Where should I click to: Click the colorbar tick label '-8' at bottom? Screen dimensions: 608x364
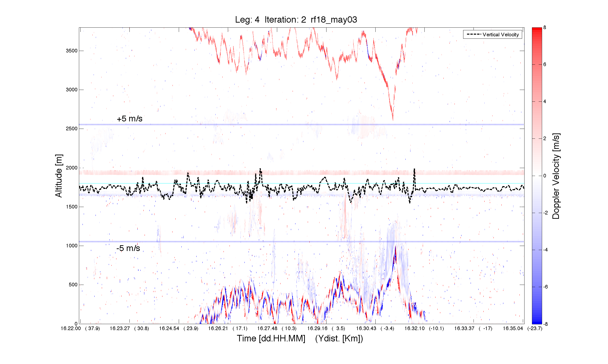pos(545,324)
